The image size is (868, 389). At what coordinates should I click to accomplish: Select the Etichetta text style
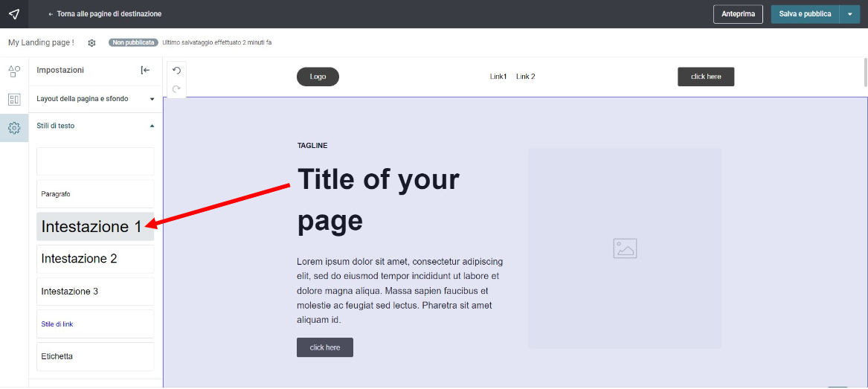click(x=95, y=356)
